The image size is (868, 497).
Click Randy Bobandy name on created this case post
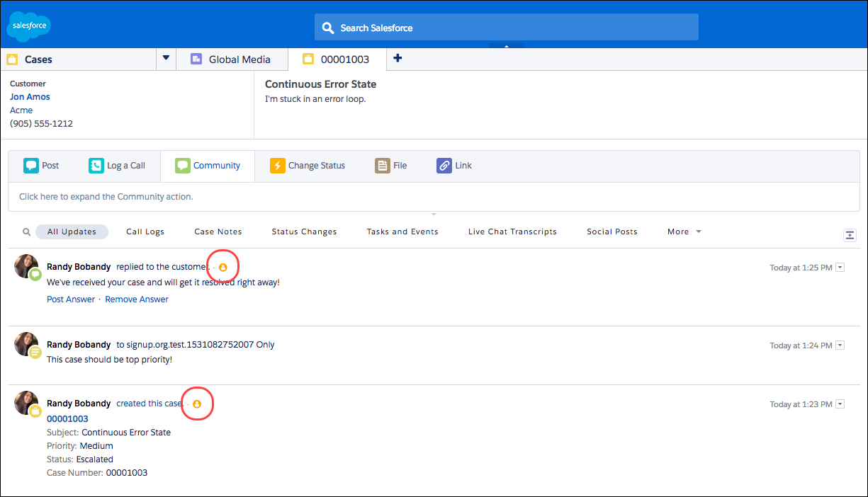coord(79,404)
